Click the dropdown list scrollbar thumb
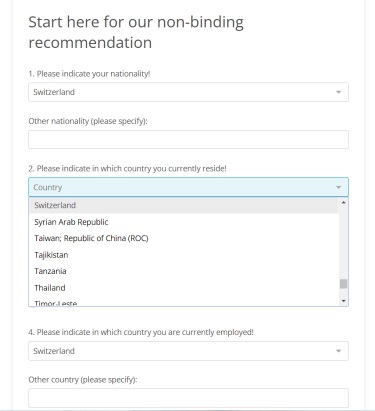 343,284
